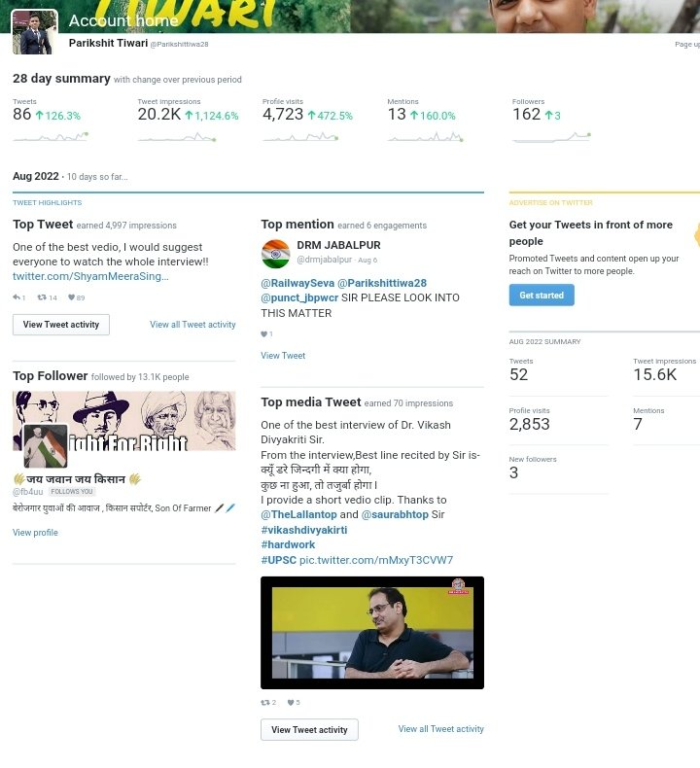Open the #vikashdivyakirti hashtag
The width and height of the screenshot is (700, 768).
pos(303,530)
